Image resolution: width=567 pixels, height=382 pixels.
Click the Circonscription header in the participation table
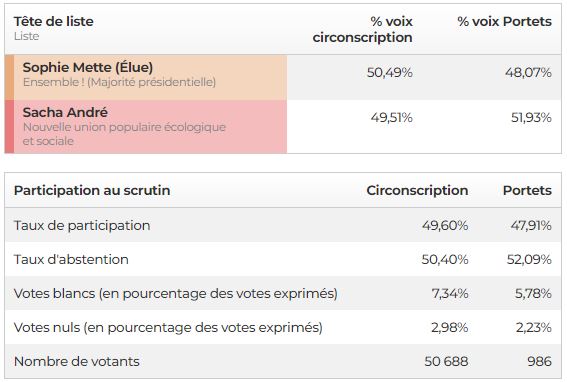pyautogui.click(x=417, y=190)
